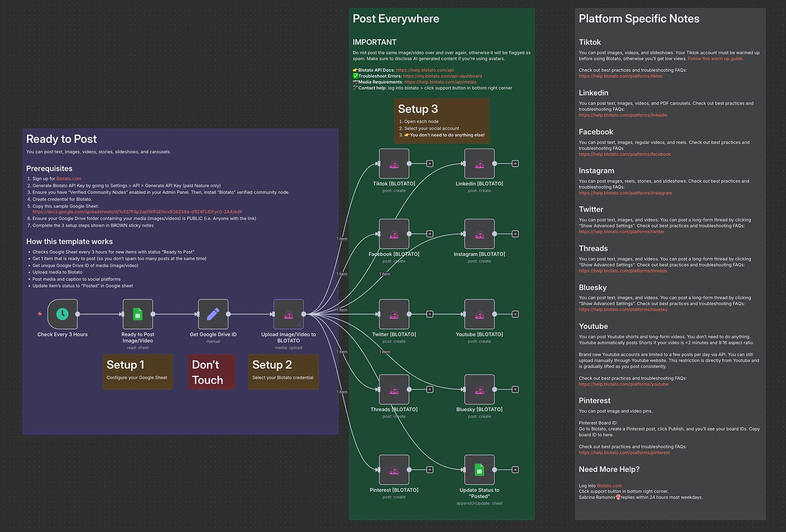Select the Youtube [BLOTATO] node
Viewport: 786px width, 532px height.
point(479,314)
